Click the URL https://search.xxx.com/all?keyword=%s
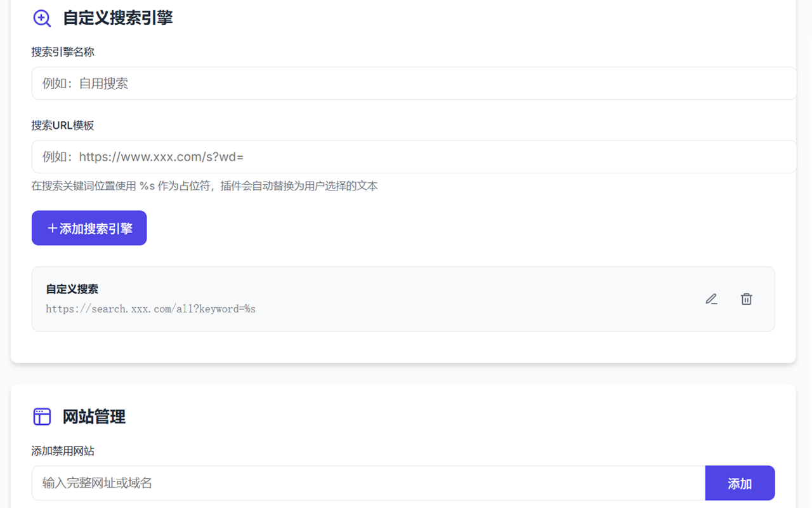 pyautogui.click(x=151, y=309)
